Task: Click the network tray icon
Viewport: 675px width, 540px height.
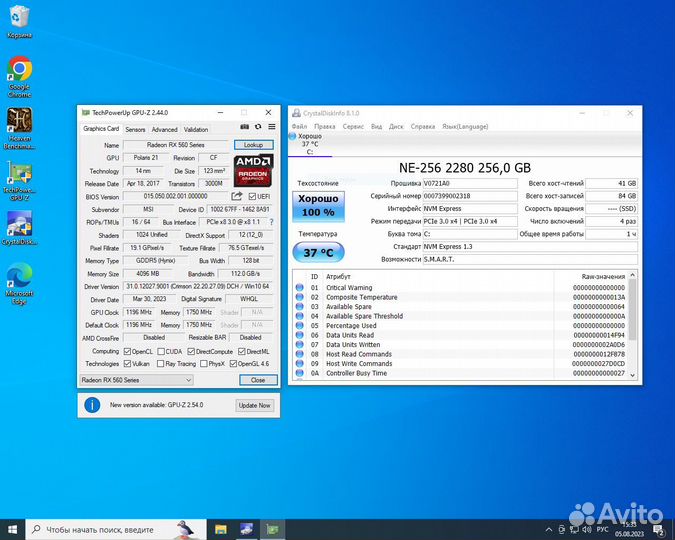Action: [x=574, y=529]
